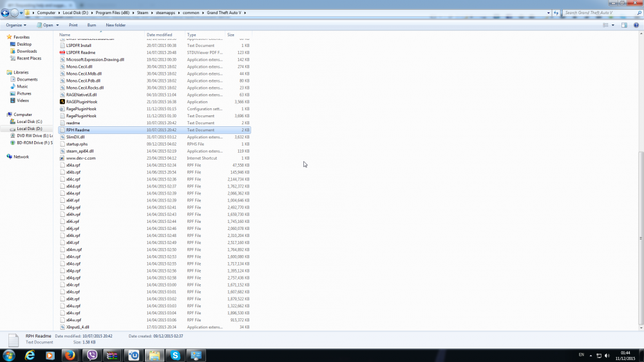Select Local Disk (C:) in navigation pane
This screenshot has height=362, width=644.
pos(29,122)
